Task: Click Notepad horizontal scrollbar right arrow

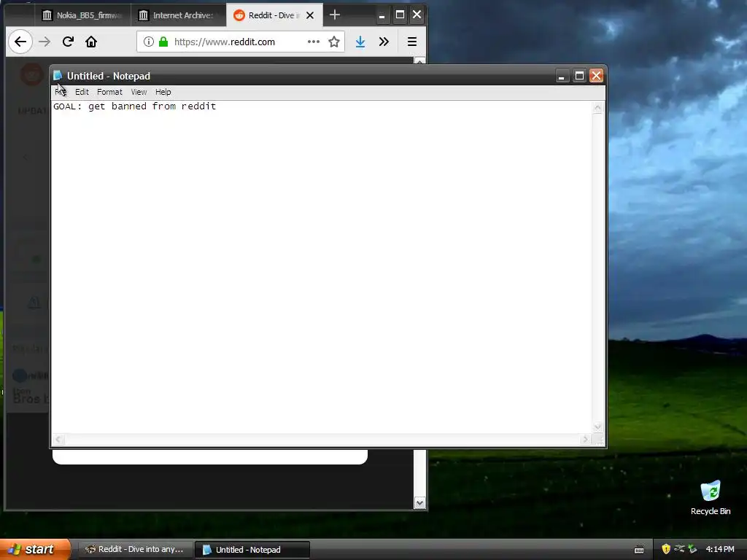Action: point(586,440)
